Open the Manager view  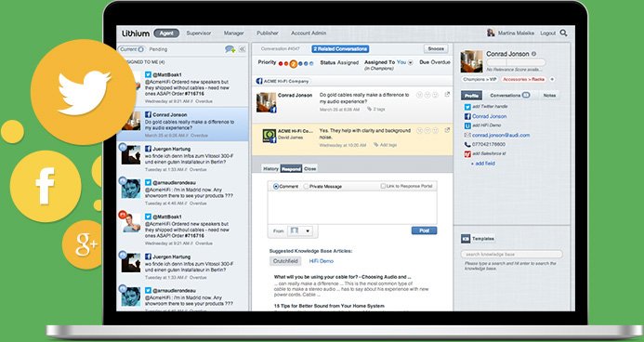233,33
